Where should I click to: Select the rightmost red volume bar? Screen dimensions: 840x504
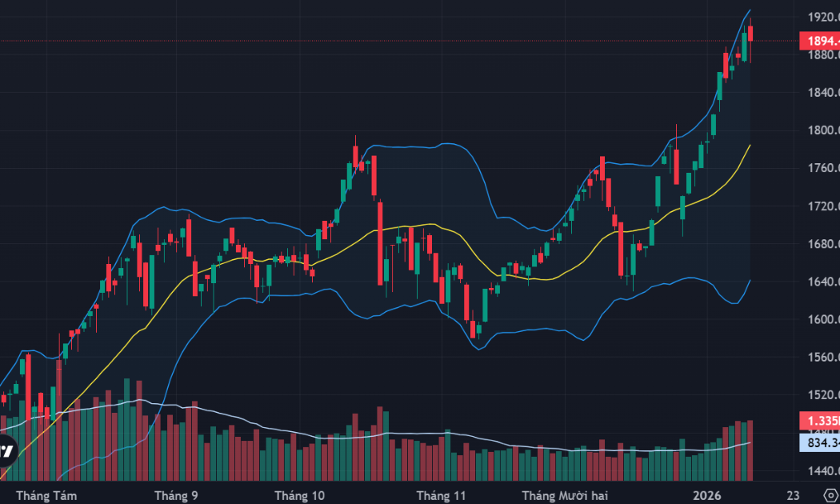coord(750,450)
